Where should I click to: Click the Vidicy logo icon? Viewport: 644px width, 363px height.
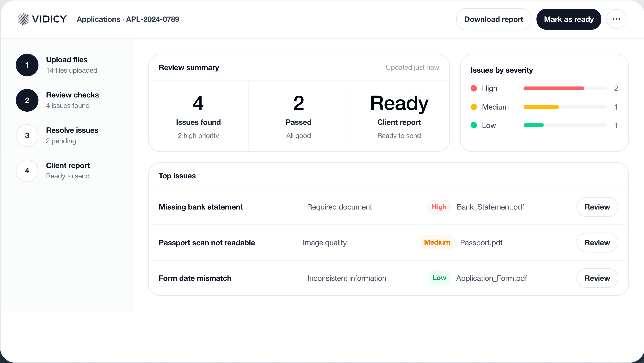(x=24, y=19)
